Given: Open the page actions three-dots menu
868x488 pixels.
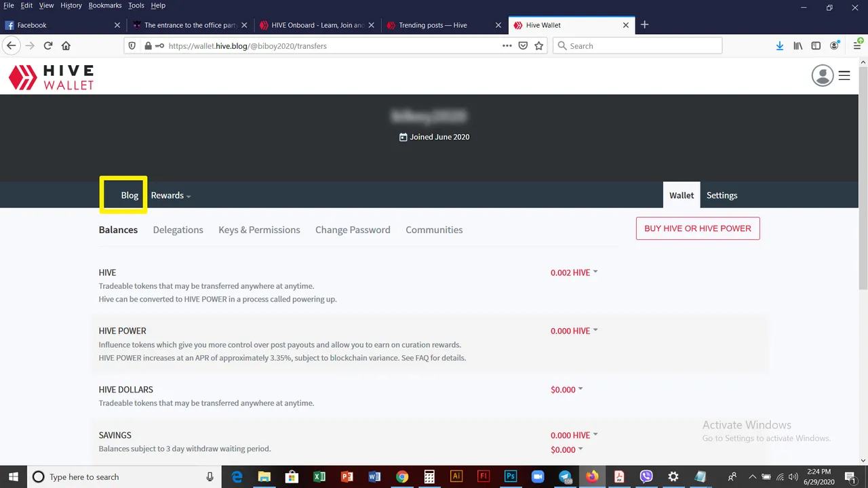Looking at the screenshot, I should tap(507, 45).
